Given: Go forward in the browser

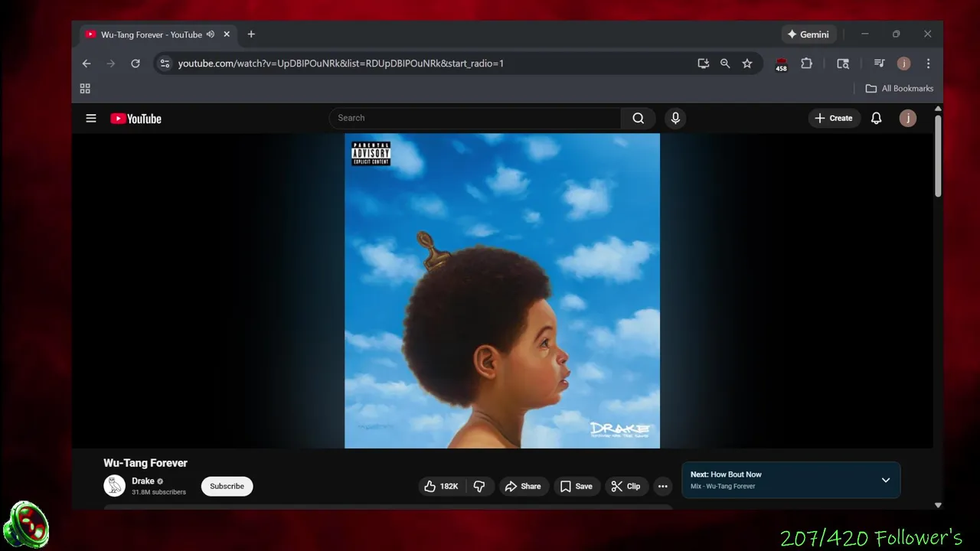Looking at the screenshot, I should (111, 64).
